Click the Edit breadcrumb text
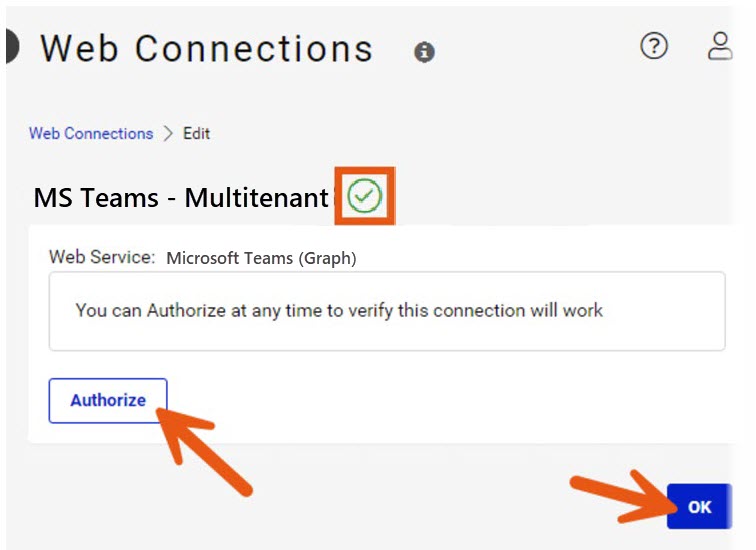The height and width of the screenshot is (550, 756). (x=196, y=134)
